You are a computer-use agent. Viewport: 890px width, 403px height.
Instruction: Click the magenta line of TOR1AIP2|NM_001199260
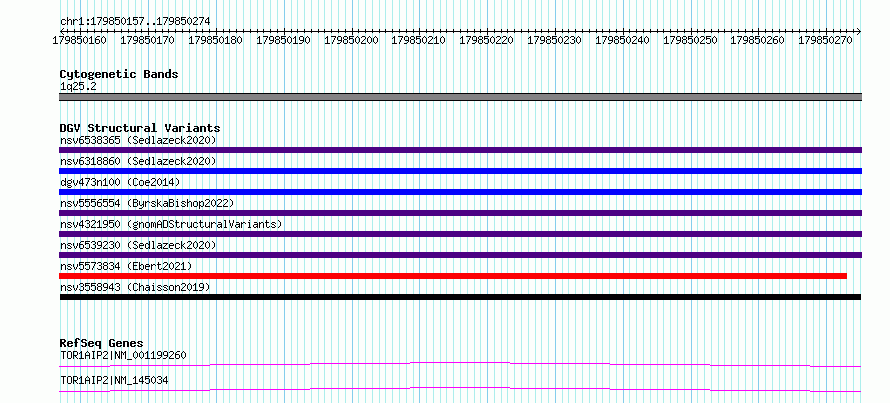click(x=460, y=364)
